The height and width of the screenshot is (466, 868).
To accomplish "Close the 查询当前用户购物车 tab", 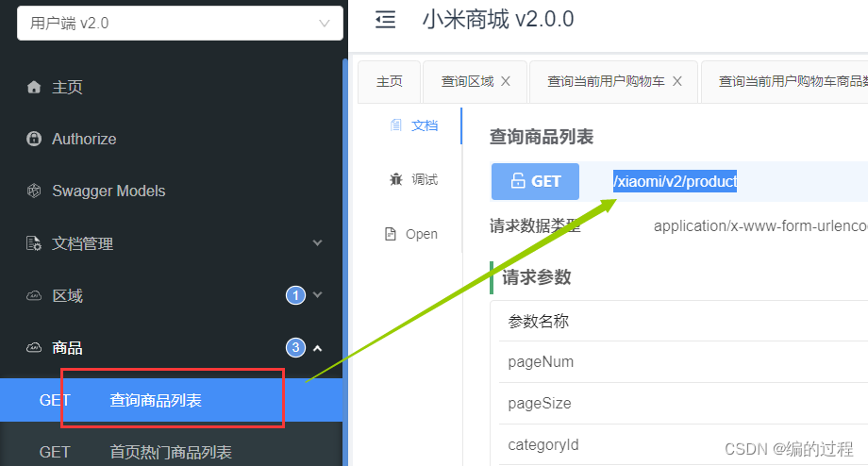I will point(677,81).
